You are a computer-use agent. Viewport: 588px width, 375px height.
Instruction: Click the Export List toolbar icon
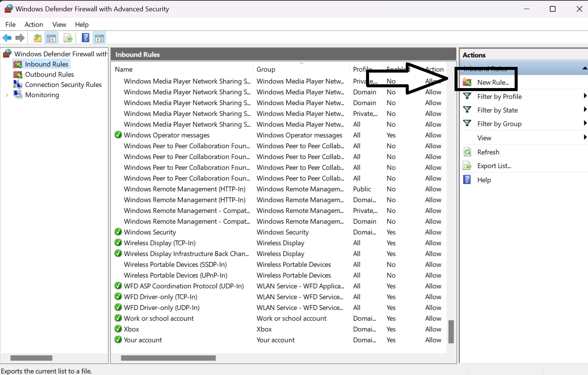[68, 38]
